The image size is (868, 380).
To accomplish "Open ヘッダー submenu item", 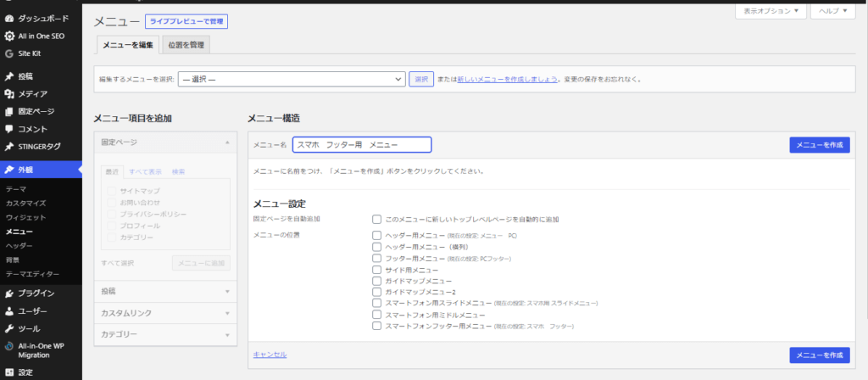I will click(x=19, y=246).
